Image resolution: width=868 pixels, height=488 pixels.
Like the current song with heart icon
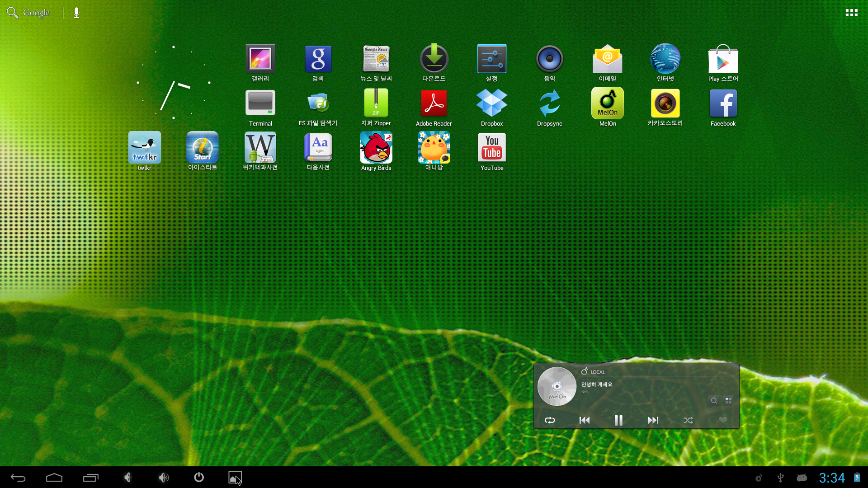(x=723, y=420)
